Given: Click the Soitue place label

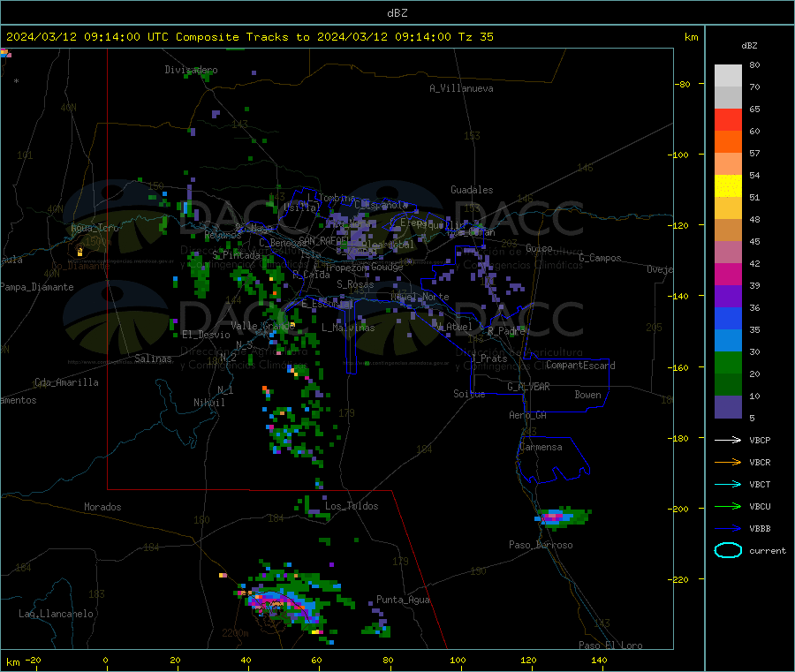Looking at the screenshot, I should [469, 394].
